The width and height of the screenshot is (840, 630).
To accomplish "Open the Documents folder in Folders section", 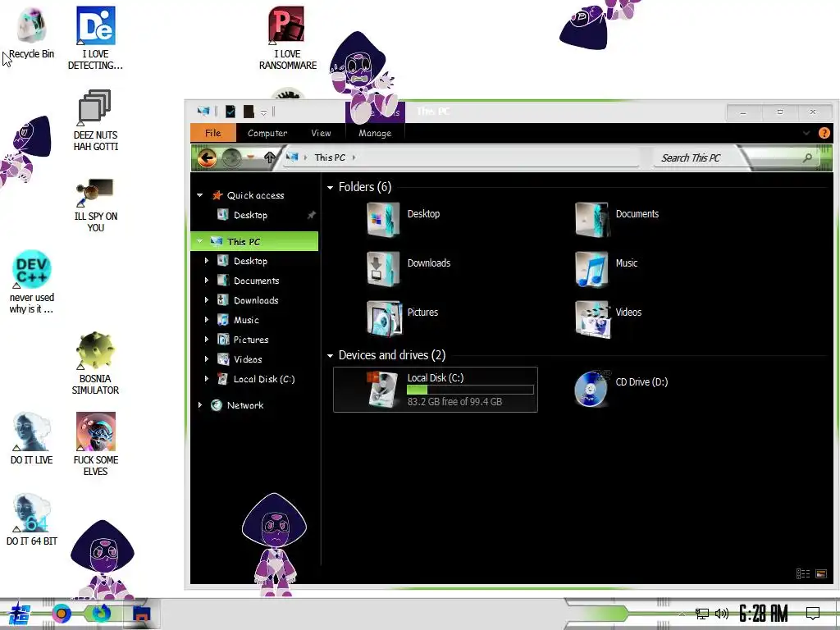I will pos(617,218).
